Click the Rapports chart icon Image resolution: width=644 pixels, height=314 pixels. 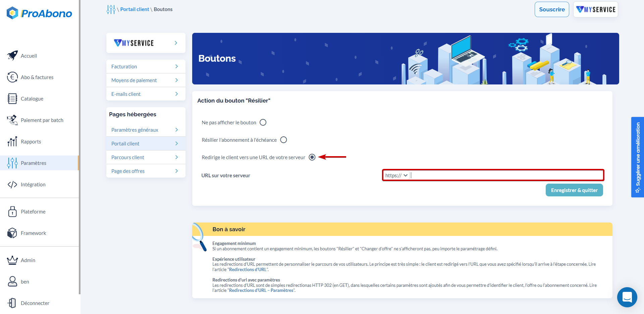click(12, 141)
